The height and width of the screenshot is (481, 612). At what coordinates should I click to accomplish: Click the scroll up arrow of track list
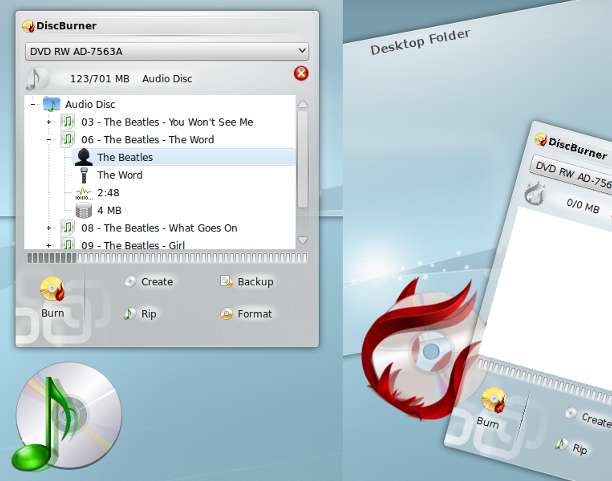302,104
